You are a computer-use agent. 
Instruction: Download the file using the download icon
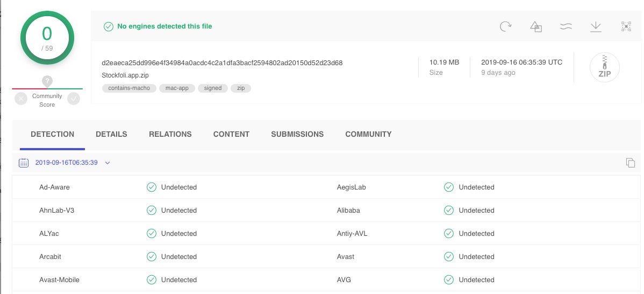point(596,26)
